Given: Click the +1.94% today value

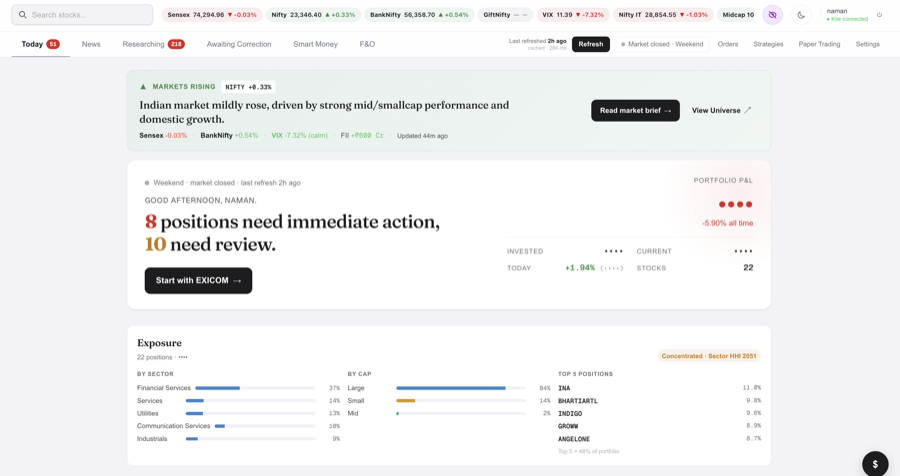Looking at the screenshot, I should click(x=580, y=268).
